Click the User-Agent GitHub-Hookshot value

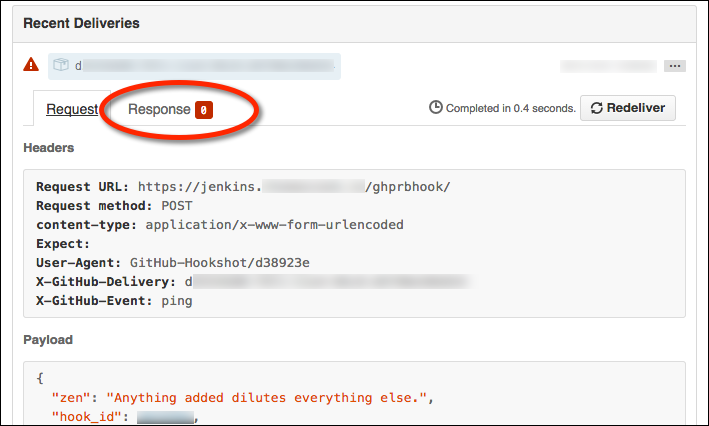[220, 263]
